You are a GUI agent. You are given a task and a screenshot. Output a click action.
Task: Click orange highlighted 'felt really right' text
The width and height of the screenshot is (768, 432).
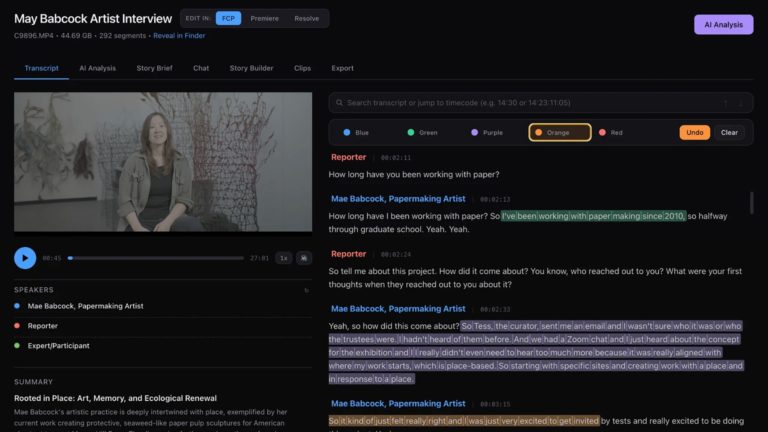click(x=464, y=421)
